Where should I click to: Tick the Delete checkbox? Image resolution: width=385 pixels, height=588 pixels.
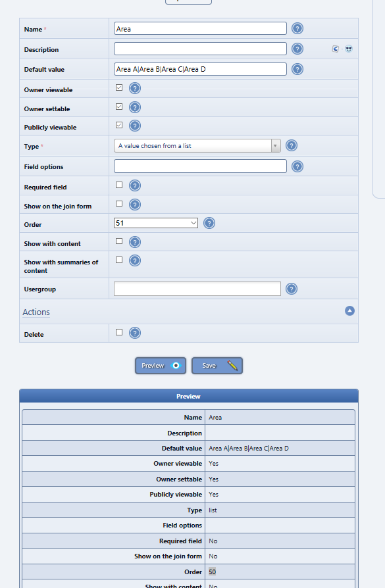point(119,332)
